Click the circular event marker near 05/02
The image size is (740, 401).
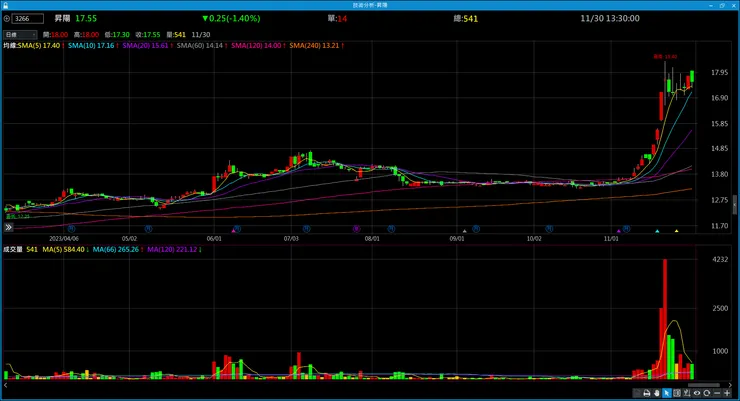pyautogui.click(x=148, y=229)
